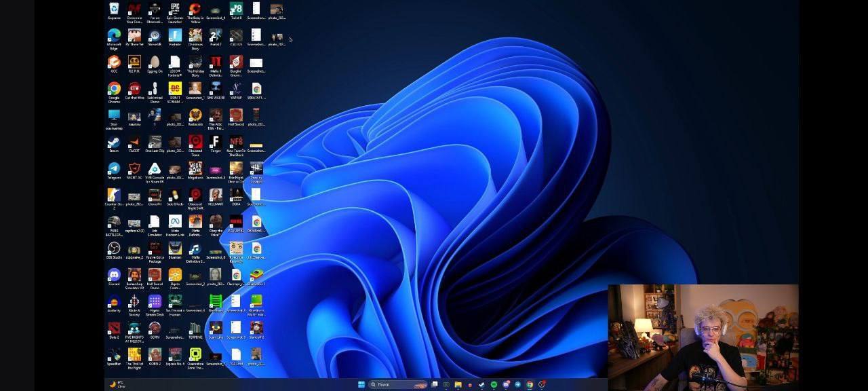Launch SteamVR shortcut
The width and height of the screenshot is (868, 391).
[155, 35]
